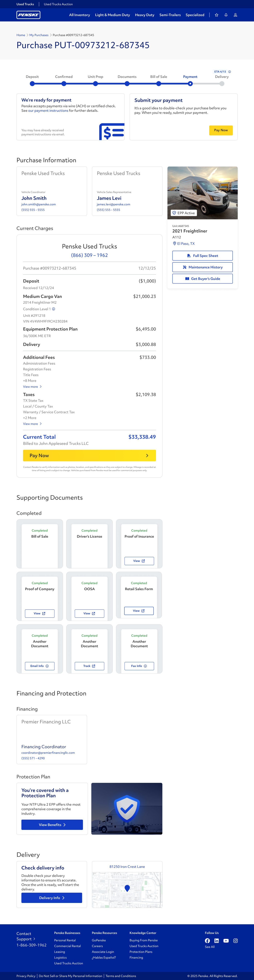Open our payment instructions link
Viewport: 254px width, 980px height.
[48, 111]
